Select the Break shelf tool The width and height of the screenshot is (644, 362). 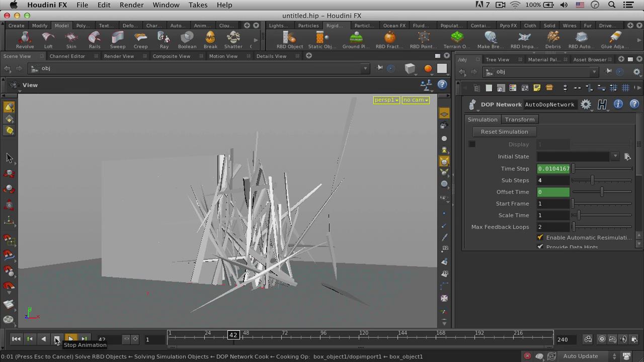click(x=210, y=40)
